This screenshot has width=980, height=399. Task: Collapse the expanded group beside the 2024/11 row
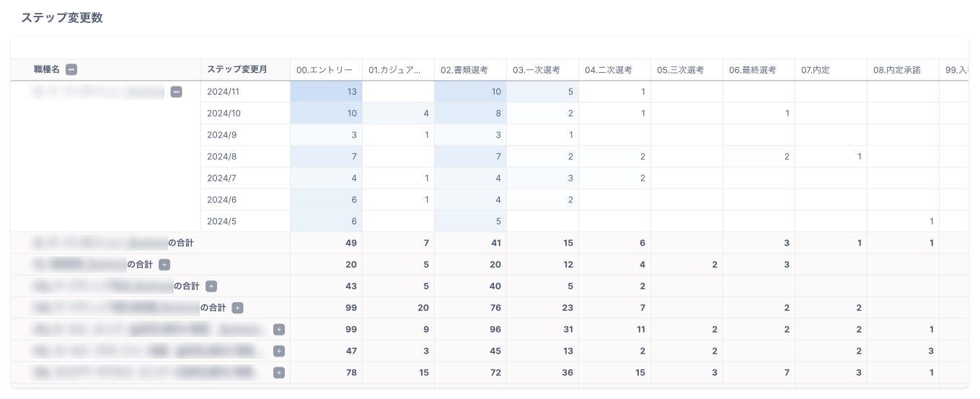coord(176,91)
